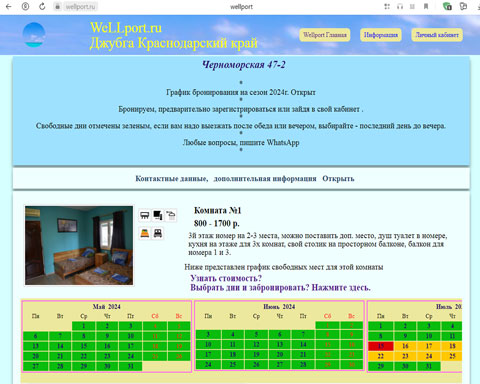Click the shower amenity icon
The image size is (480, 384).
coord(171,215)
